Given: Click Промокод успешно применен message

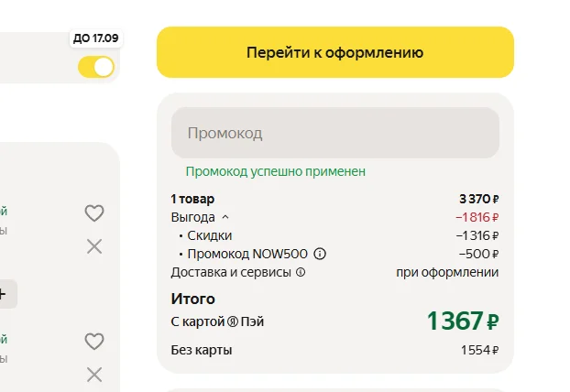Looking at the screenshot, I should point(276,171).
